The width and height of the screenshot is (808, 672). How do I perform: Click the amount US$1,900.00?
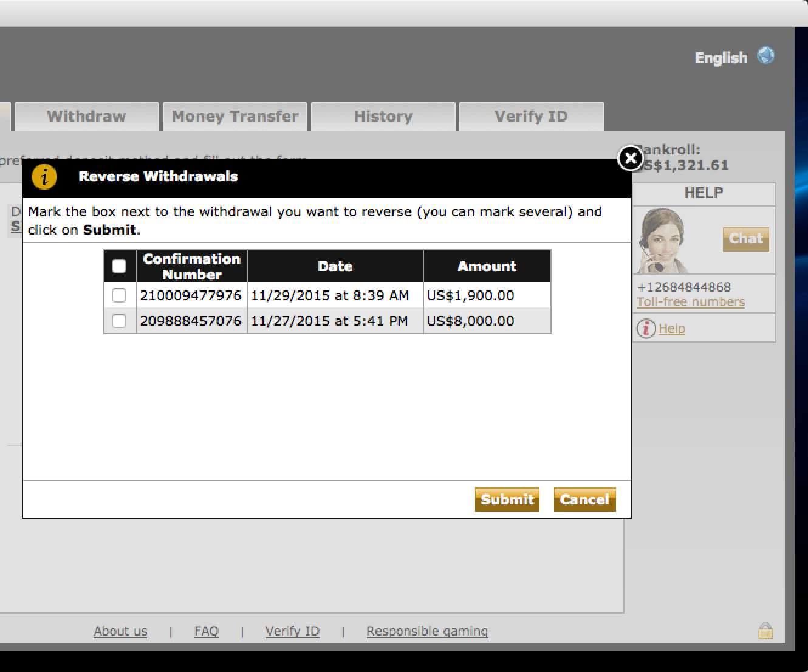click(x=470, y=295)
